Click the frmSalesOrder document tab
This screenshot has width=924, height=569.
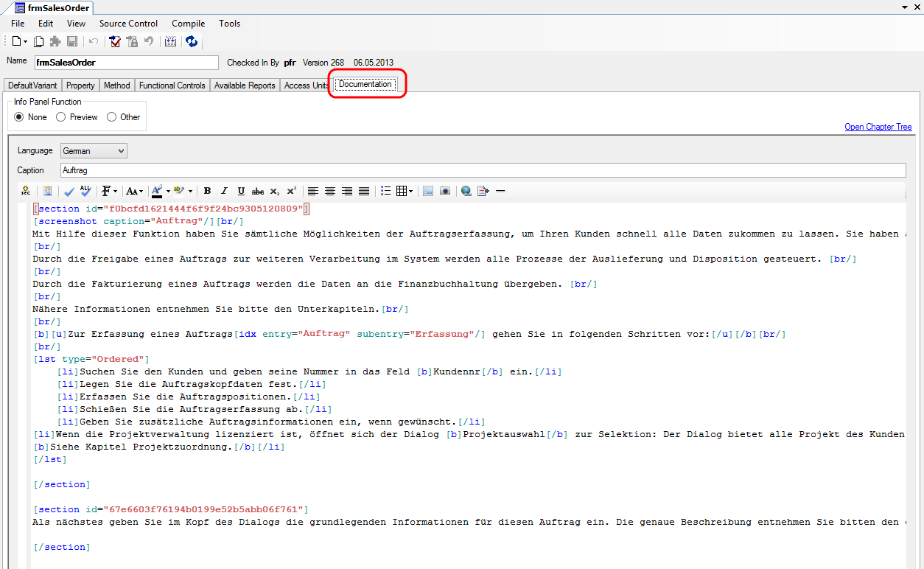(x=53, y=8)
